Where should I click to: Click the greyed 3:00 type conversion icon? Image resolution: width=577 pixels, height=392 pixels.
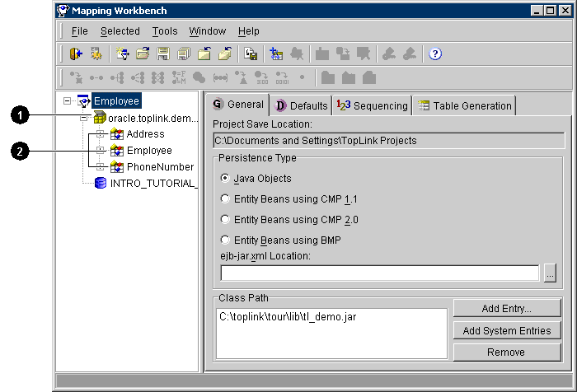(261, 77)
